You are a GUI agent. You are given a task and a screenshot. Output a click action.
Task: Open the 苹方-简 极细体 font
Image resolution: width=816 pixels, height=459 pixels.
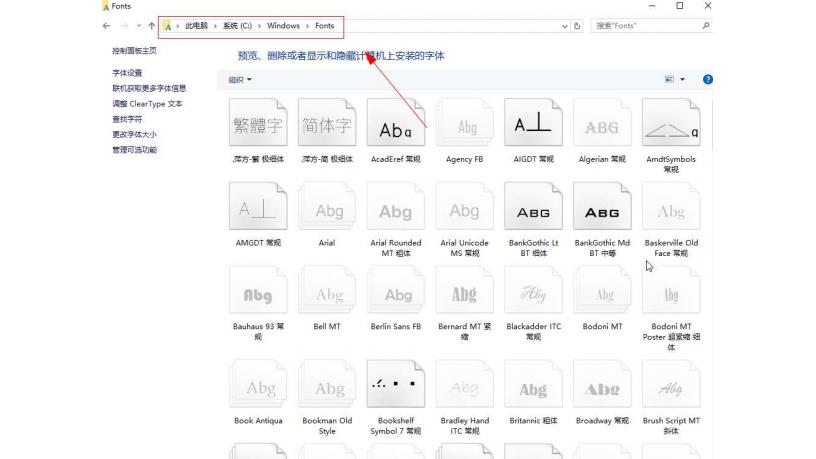[327, 123]
